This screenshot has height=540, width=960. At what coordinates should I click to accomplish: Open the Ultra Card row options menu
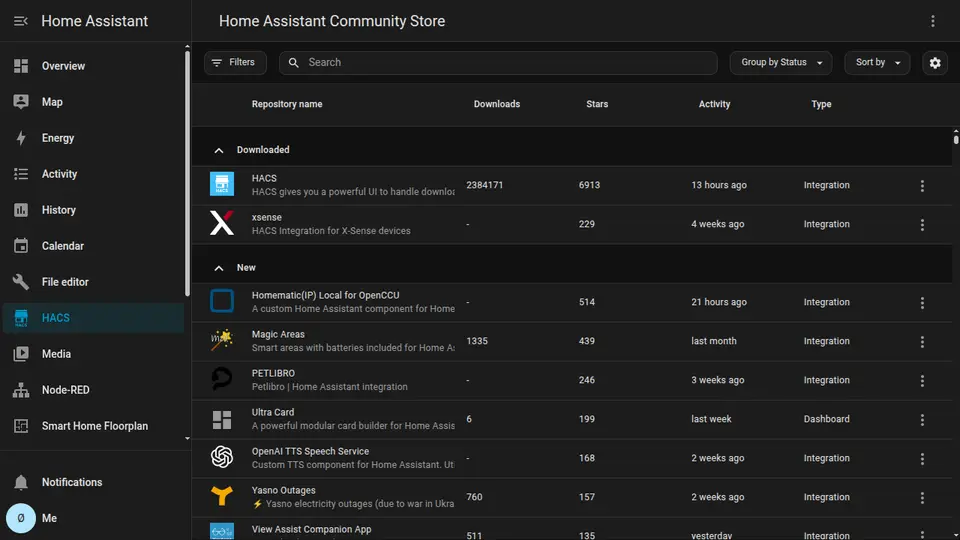click(922, 420)
